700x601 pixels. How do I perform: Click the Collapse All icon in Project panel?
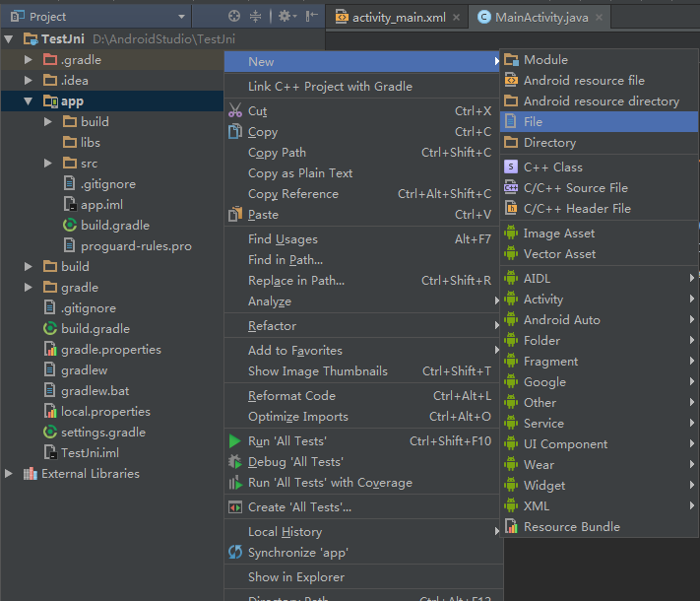pyautogui.click(x=256, y=16)
